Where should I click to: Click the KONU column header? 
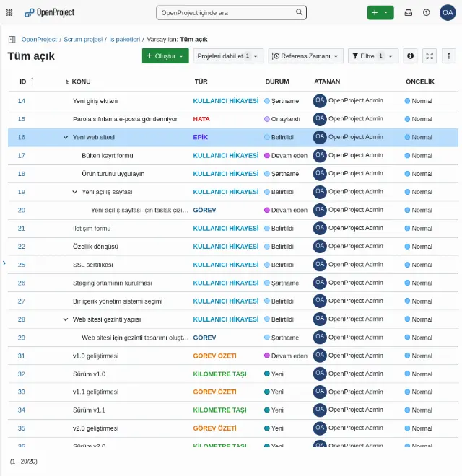click(81, 81)
